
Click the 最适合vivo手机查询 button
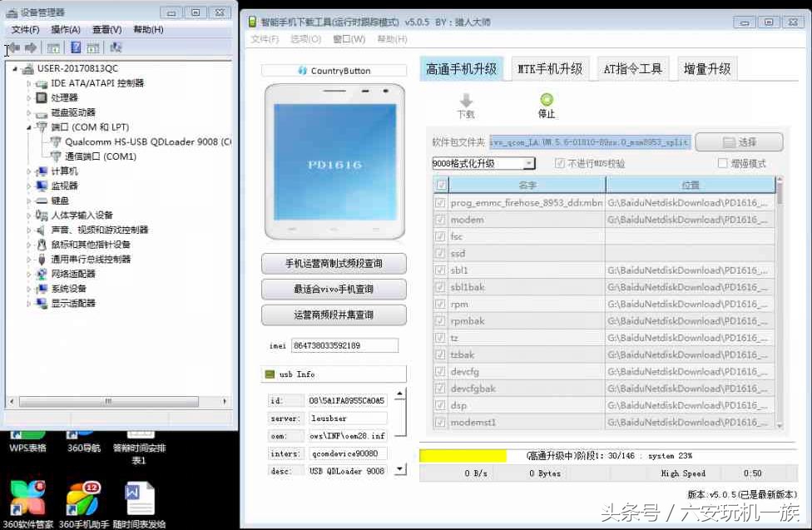(333, 290)
